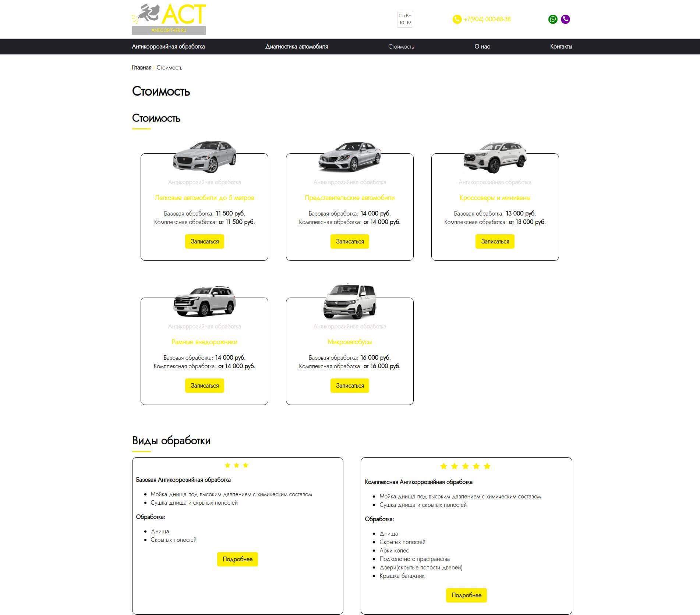Go to О нас menu item
The width and height of the screenshot is (700, 615).
(x=482, y=46)
